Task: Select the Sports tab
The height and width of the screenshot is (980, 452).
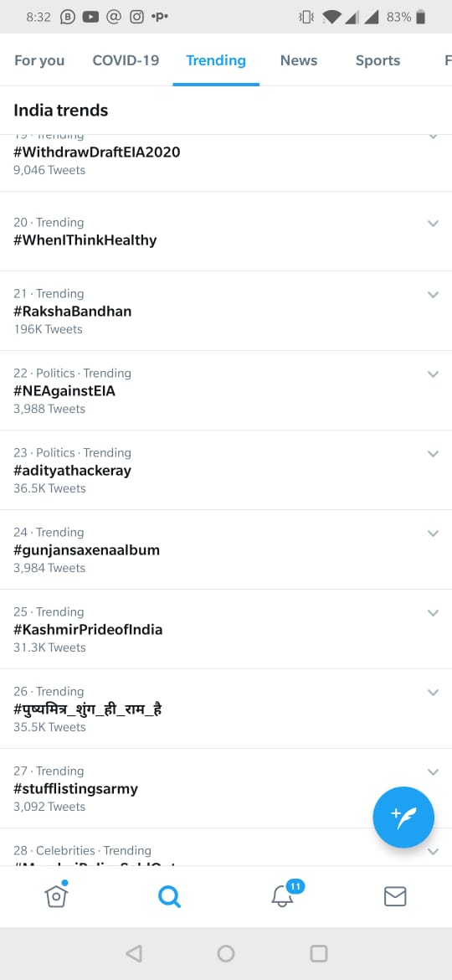Action: [378, 60]
